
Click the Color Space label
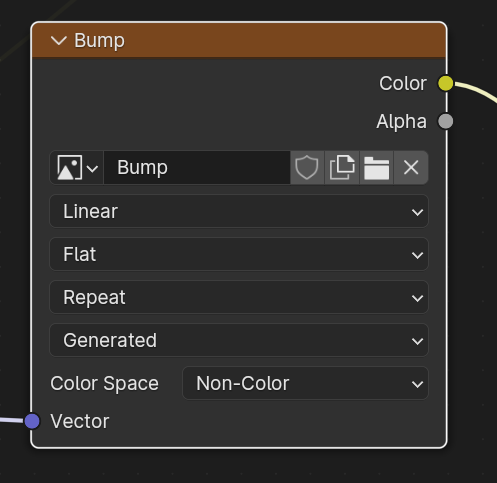(x=104, y=383)
